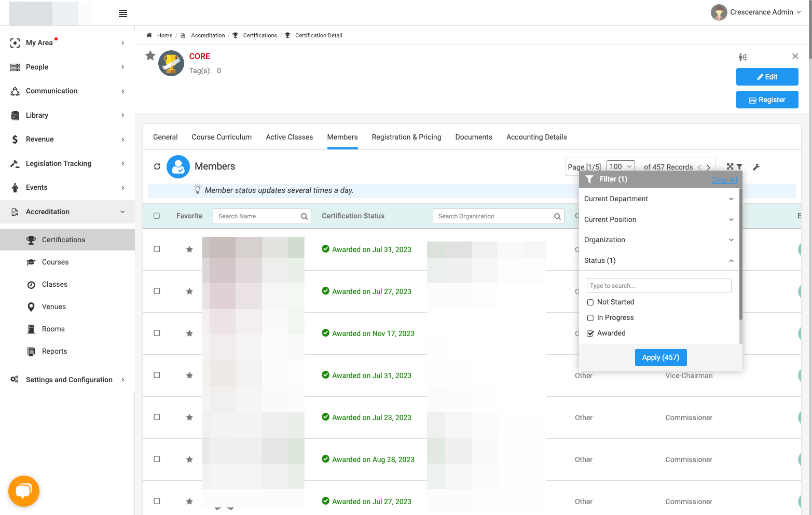The width and height of the screenshot is (812, 515).
Task: Click the filter funnel icon beside the wrench
Action: (x=739, y=167)
